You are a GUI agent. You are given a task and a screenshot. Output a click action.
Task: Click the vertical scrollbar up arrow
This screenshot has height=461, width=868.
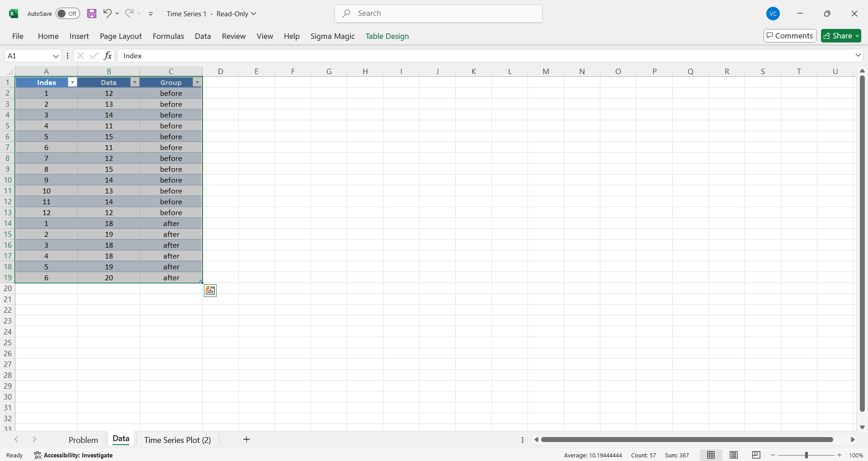(x=862, y=71)
